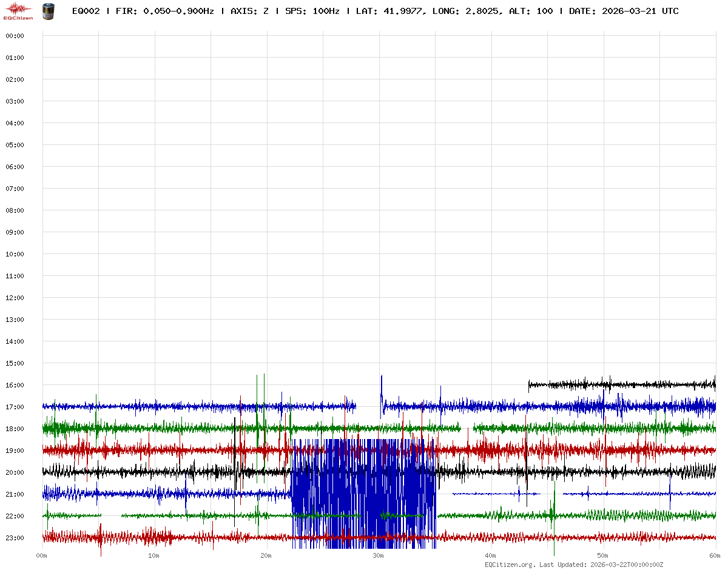
Task: Click the 00:00 hour row label
Action: [x=15, y=36]
